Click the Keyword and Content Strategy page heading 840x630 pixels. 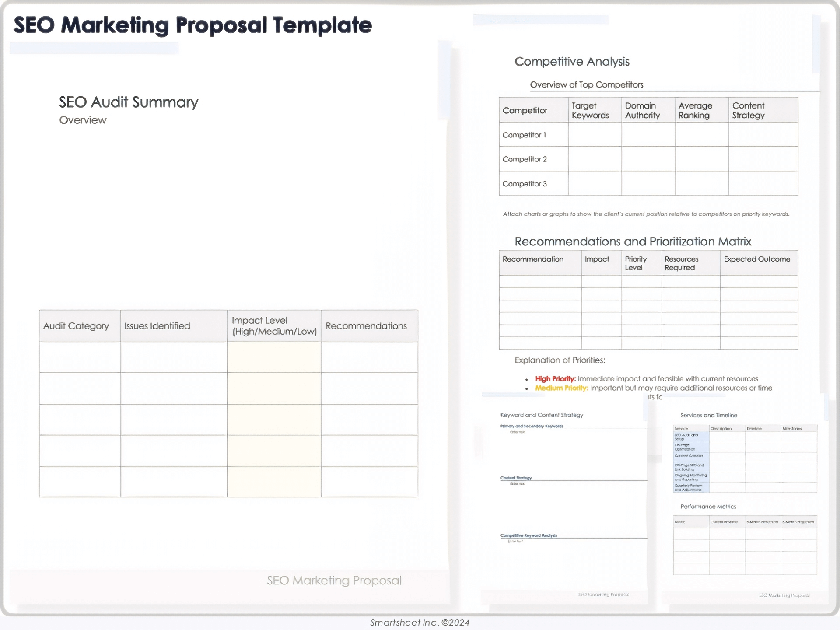click(542, 415)
